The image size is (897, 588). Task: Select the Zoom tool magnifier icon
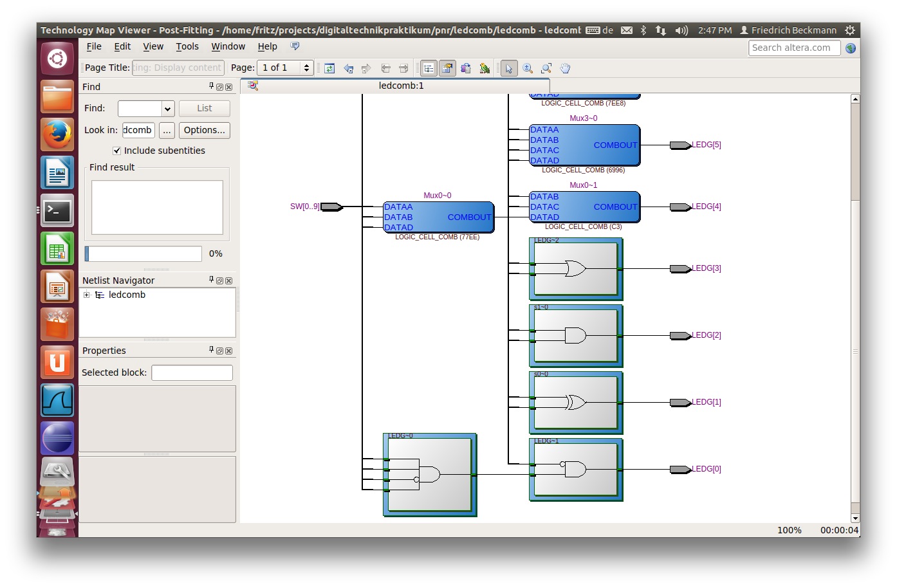click(528, 68)
